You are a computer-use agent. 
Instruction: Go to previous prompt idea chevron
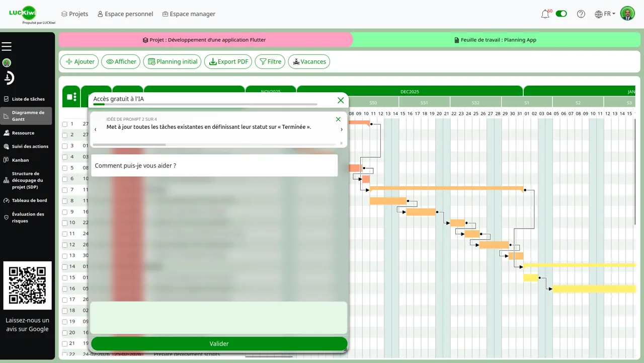(x=96, y=129)
